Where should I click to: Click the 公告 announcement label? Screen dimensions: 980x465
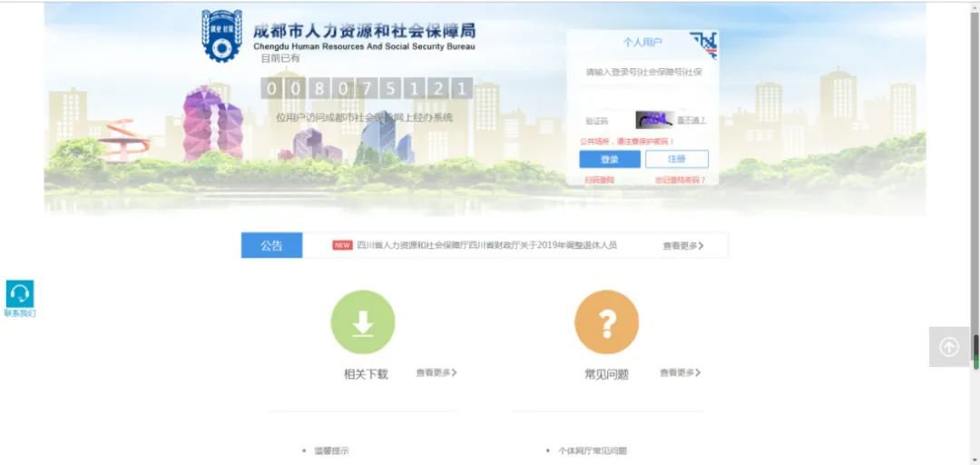coord(271,245)
